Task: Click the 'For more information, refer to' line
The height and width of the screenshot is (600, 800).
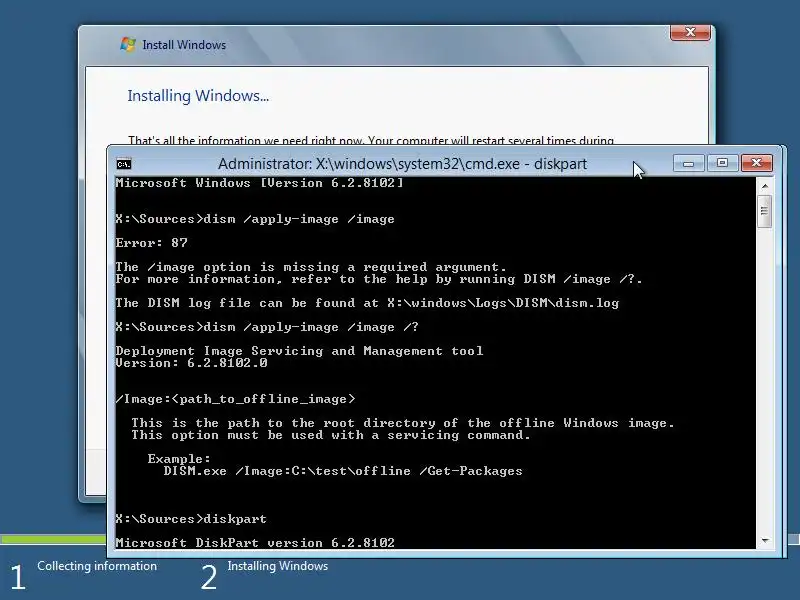Action: [379, 279]
